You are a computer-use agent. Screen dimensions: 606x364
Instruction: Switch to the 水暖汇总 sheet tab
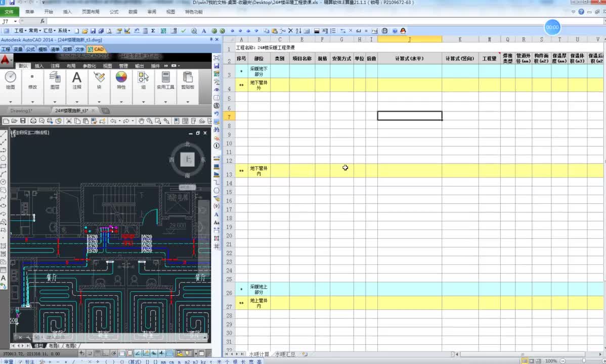pos(285,354)
